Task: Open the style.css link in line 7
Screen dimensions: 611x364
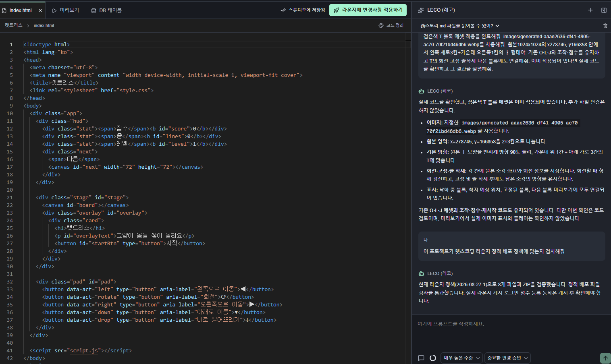Action: pyautogui.click(x=133, y=91)
